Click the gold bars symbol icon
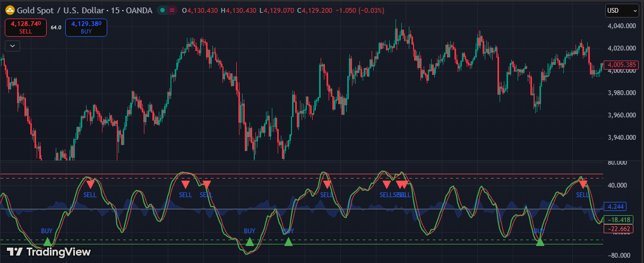 coord(10,10)
